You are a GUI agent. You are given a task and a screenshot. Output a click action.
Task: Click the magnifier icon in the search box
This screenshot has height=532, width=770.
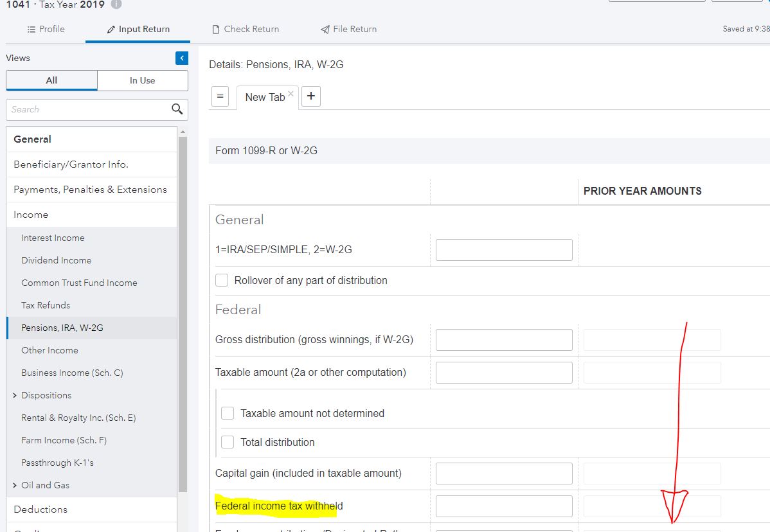point(177,110)
